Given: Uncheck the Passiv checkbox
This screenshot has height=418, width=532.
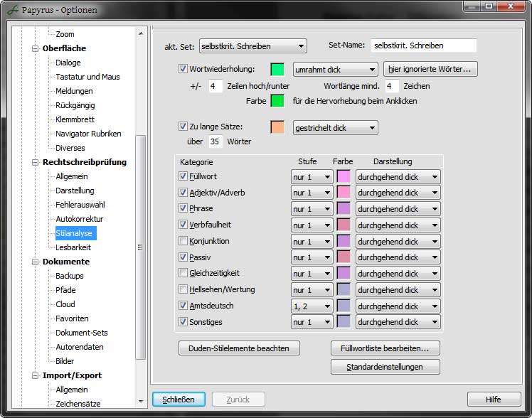Looking at the screenshot, I should (x=183, y=257).
